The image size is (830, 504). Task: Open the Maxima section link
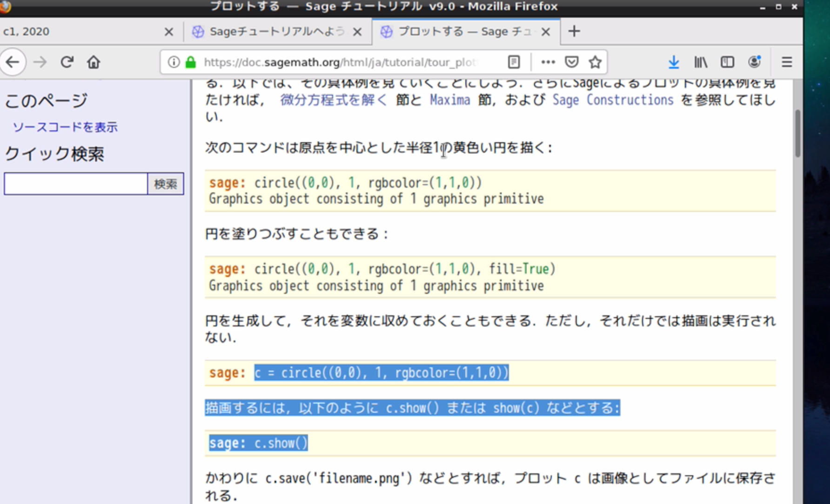coord(450,99)
